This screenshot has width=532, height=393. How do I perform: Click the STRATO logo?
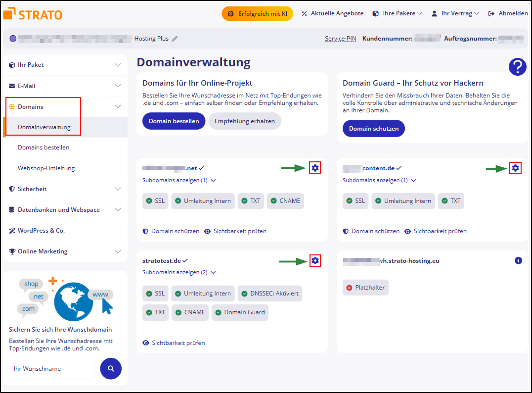click(x=33, y=14)
